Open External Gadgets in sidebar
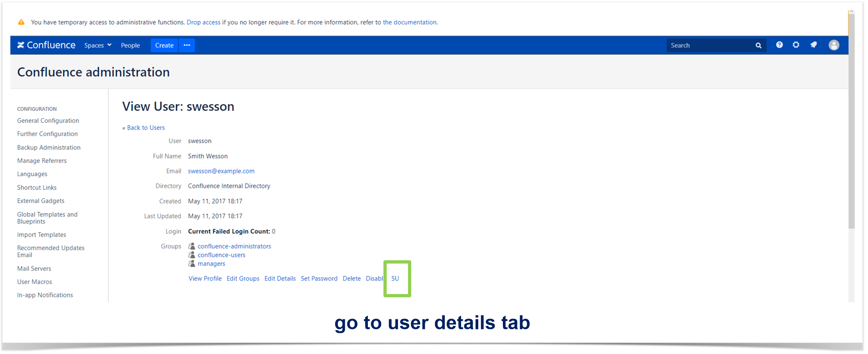 coord(41,201)
